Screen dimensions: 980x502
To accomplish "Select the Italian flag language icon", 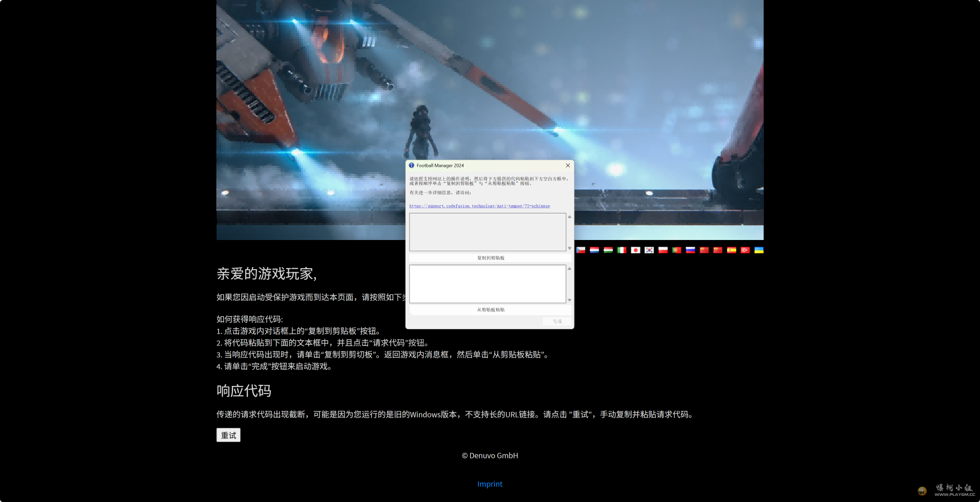I will click(622, 250).
